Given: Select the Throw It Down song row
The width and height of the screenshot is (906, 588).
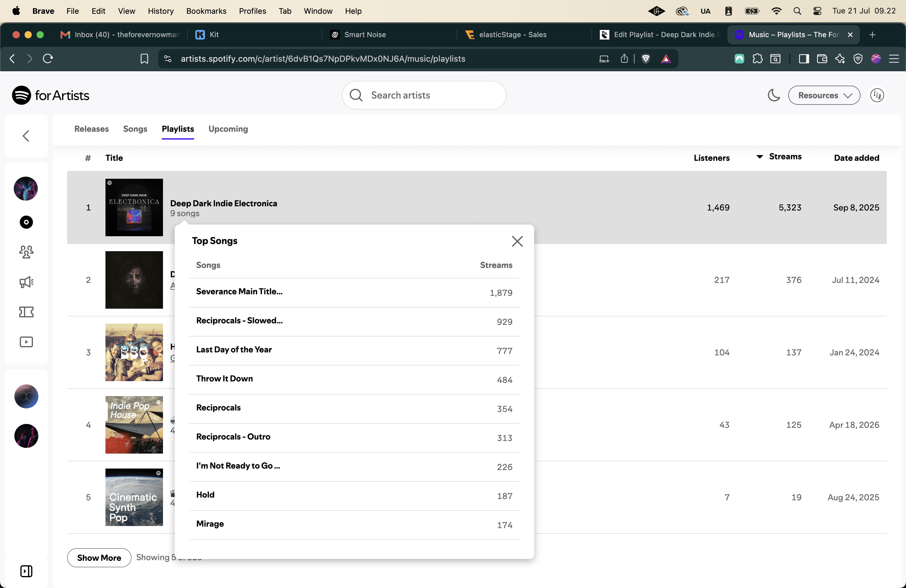Looking at the screenshot, I should tap(354, 380).
